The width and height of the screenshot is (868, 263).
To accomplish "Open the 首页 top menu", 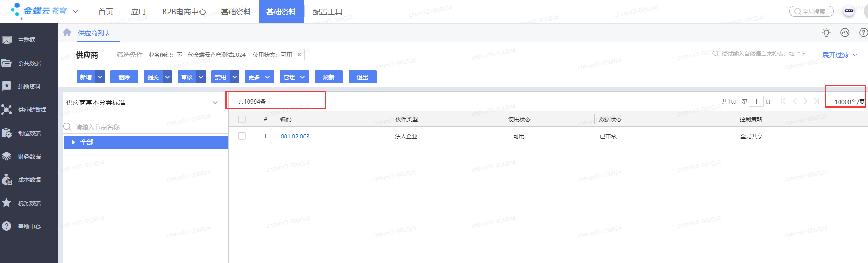I will click(106, 12).
